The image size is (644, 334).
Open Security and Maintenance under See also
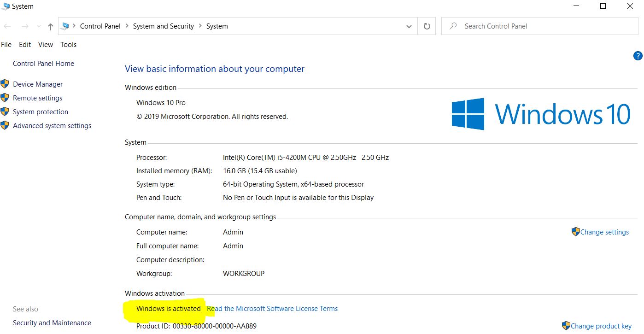52,323
